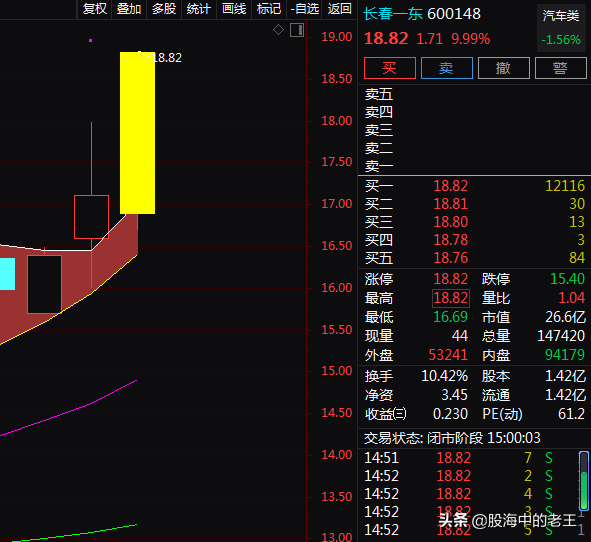Click the tick list scrollbar thumb

click(584, 490)
